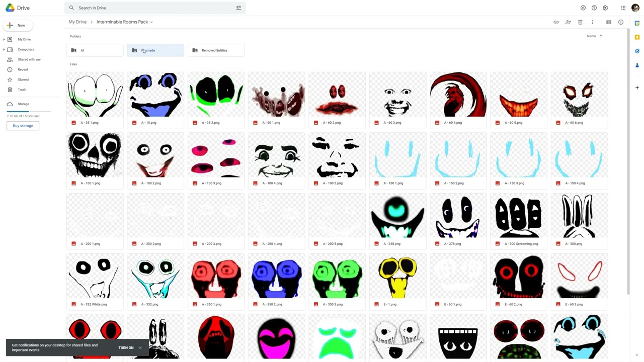Select A - 100 1.png thumbnail
The width and height of the screenshot is (644, 362).
point(95,155)
